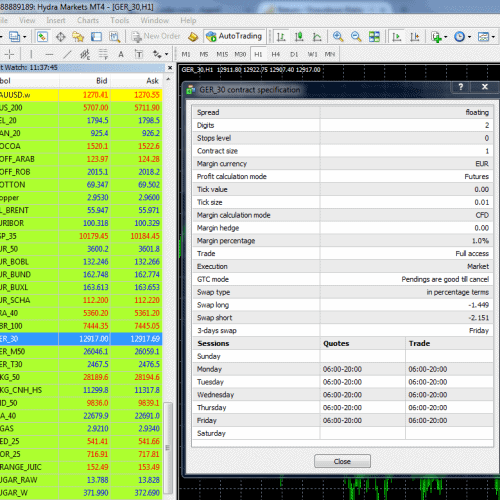This screenshot has width=500, height=500.
Task: Close the Market Watch panel
Action: (170, 68)
